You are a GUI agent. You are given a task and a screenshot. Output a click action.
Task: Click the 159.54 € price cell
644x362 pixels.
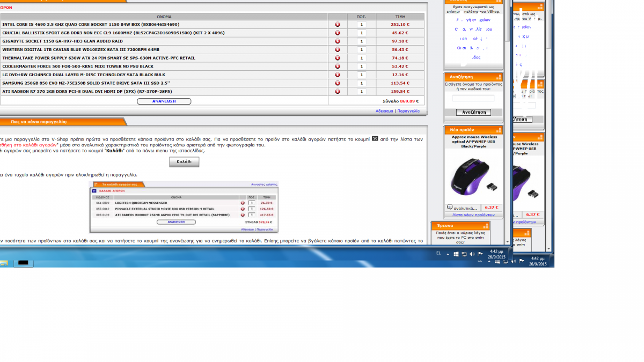(x=400, y=91)
